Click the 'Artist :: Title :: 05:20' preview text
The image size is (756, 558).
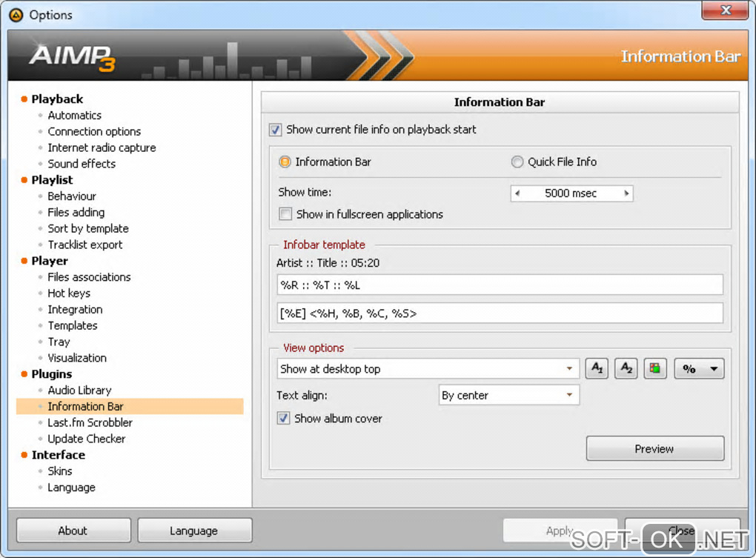click(328, 263)
